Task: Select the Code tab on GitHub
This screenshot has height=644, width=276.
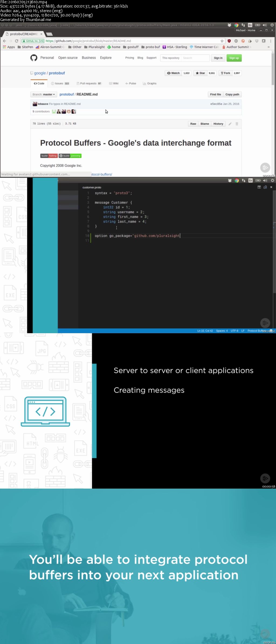Action: coord(39,83)
